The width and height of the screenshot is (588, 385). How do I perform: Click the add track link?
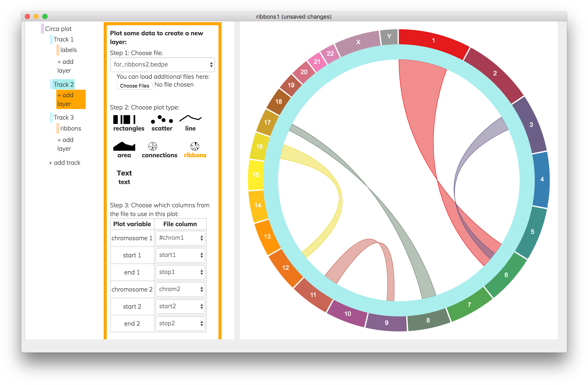pyautogui.click(x=65, y=163)
